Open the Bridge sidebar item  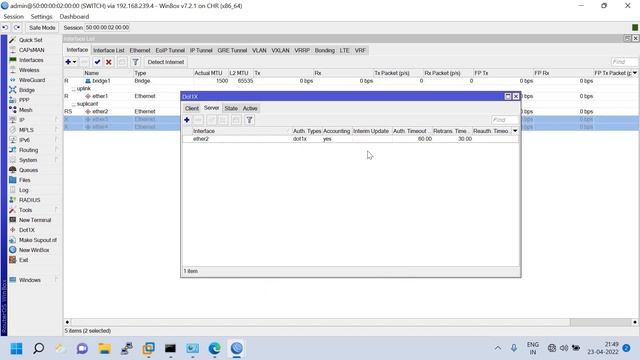[27, 90]
